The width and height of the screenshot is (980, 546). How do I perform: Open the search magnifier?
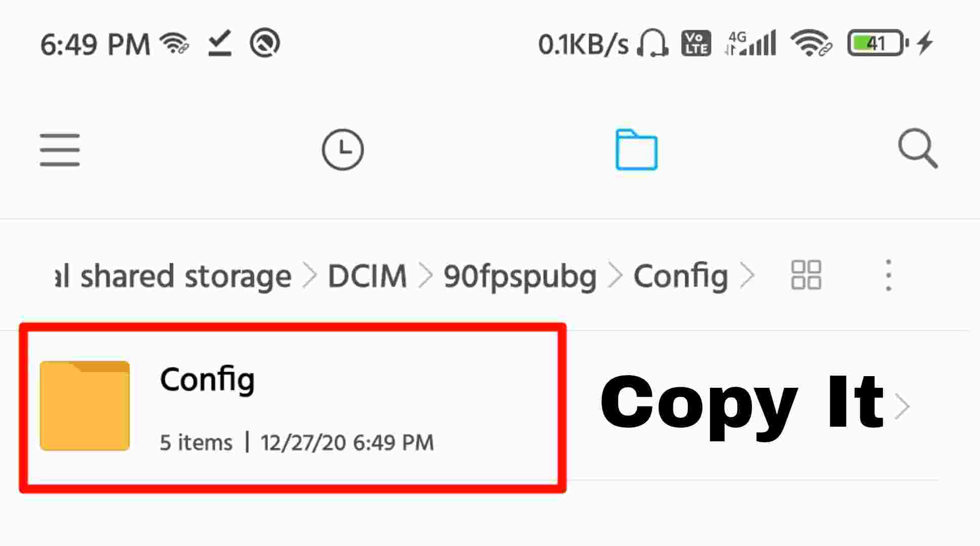tap(918, 149)
